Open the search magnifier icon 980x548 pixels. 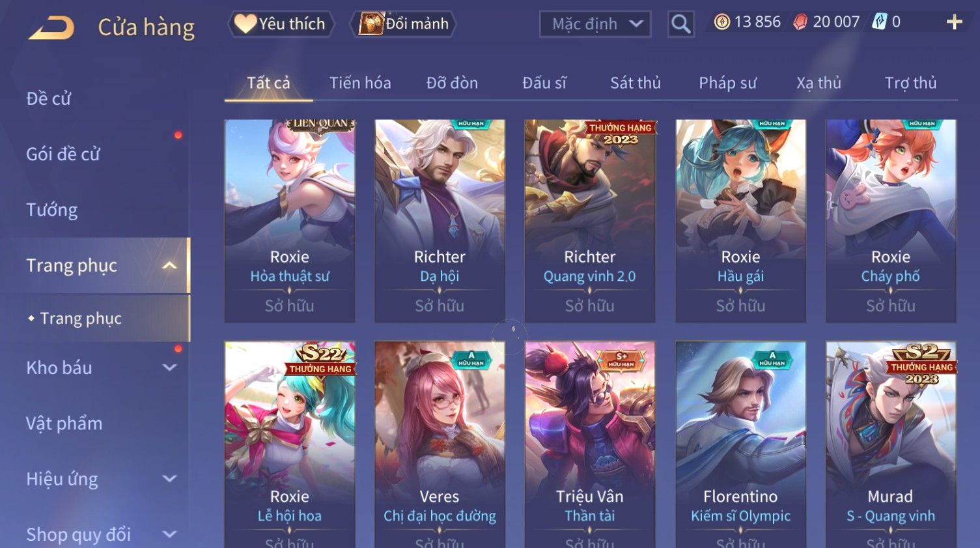click(680, 25)
